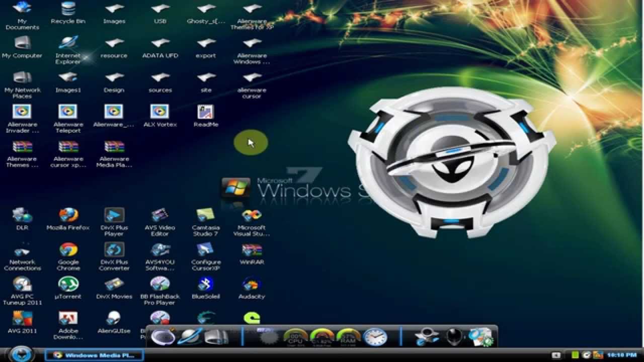Click the Alienware media player skin
The width and height of the screenshot is (644, 362).
(452, 162)
